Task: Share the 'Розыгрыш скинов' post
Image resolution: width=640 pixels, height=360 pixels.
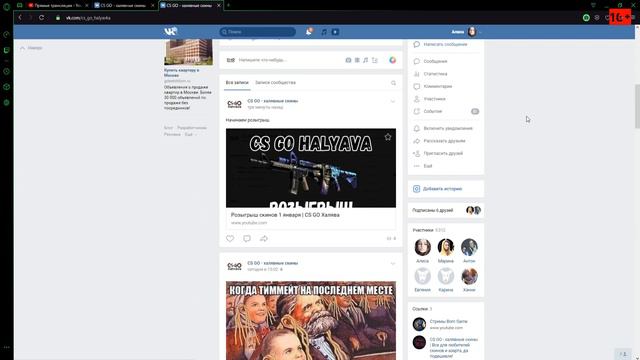Action: (264, 238)
